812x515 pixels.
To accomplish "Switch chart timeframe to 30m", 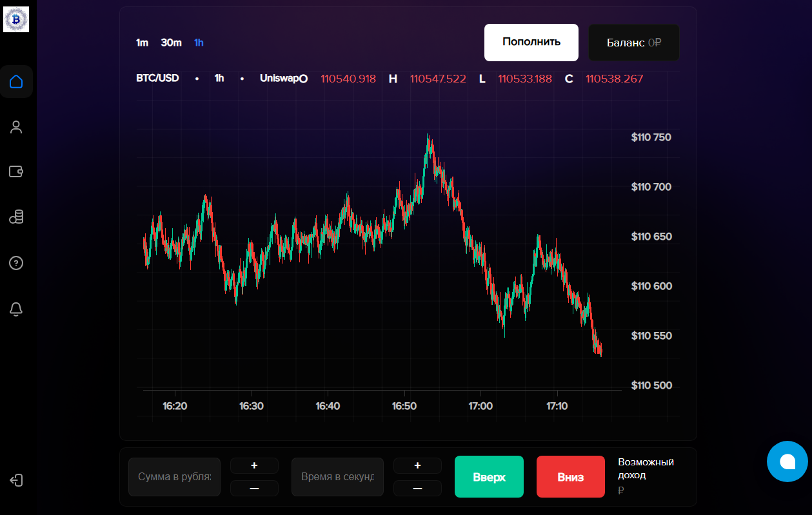I will (170, 43).
